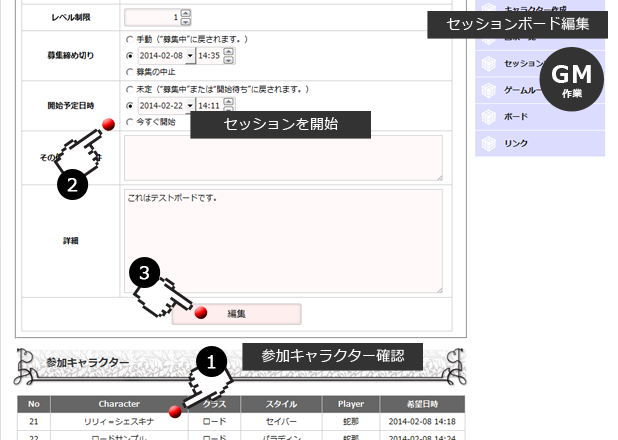Click the 希望日時 column header
This screenshot has width=618, height=440.
coord(422,404)
